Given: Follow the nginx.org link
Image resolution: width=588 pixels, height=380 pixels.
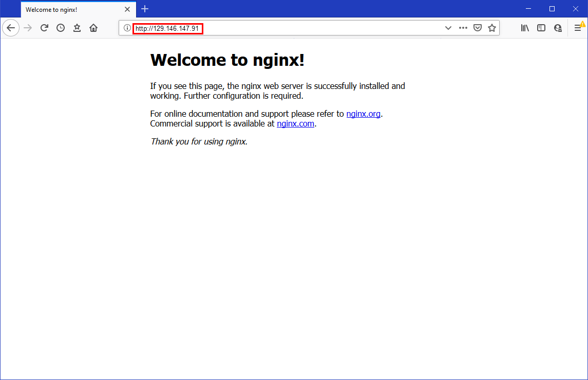Looking at the screenshot, I should pyautogui.click(x=363, y=114).
